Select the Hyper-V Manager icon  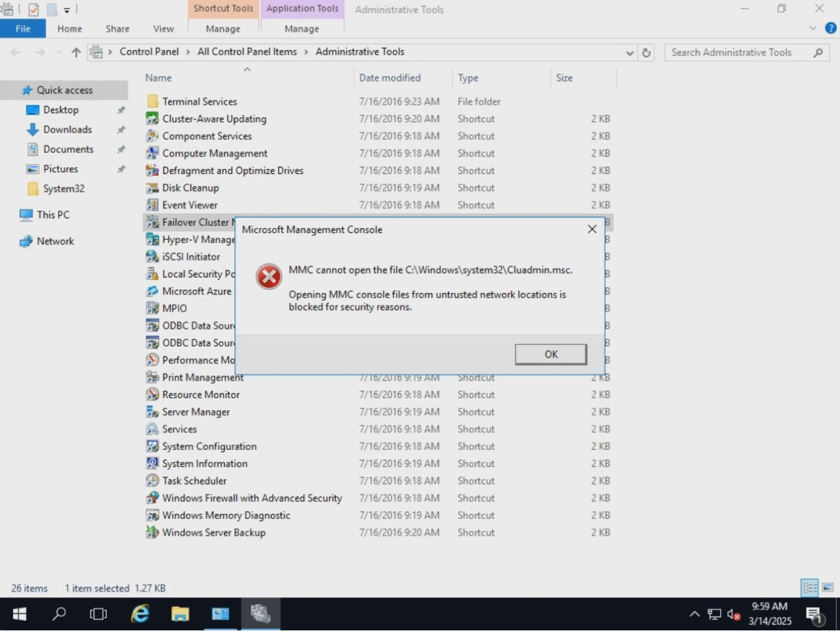point(152,240)
